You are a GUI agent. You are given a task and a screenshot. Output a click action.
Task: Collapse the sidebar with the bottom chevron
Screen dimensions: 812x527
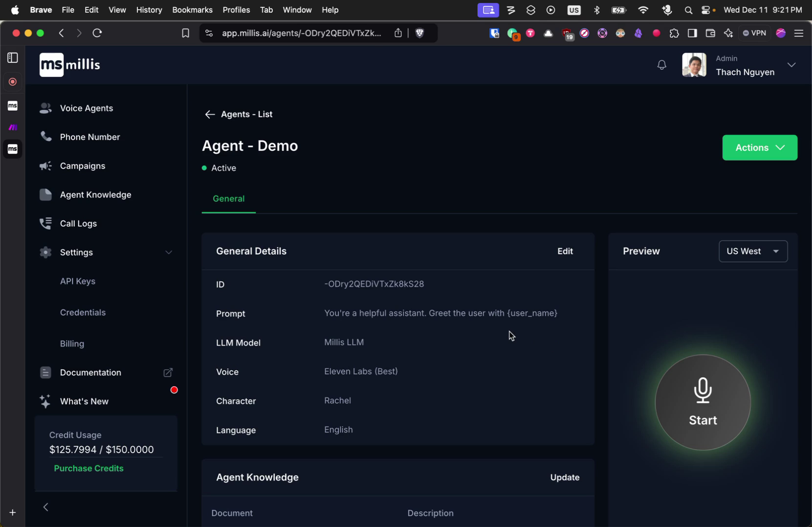(x=45, y=506)
